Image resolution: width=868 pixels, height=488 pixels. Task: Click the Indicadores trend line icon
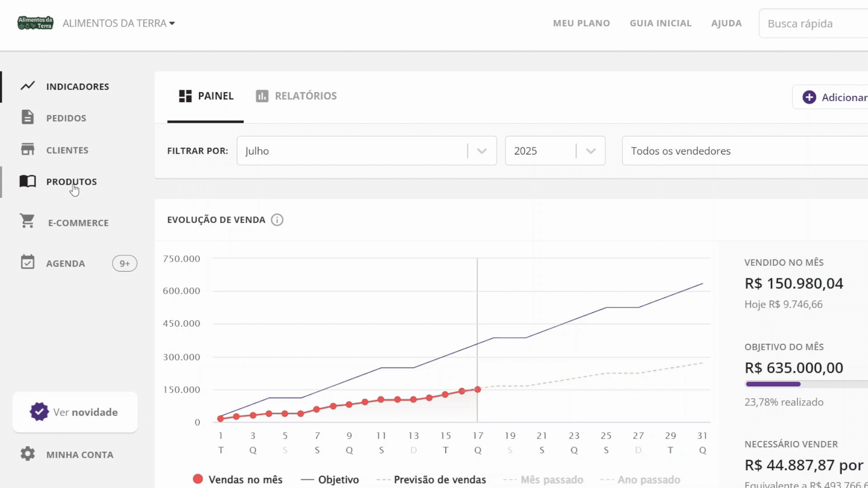click(x=28, y=86)
